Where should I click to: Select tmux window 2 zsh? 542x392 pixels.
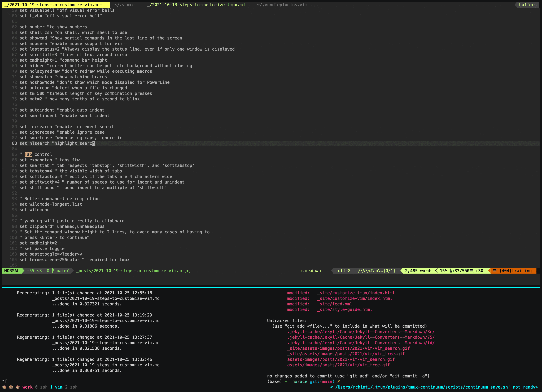[71, 387]
